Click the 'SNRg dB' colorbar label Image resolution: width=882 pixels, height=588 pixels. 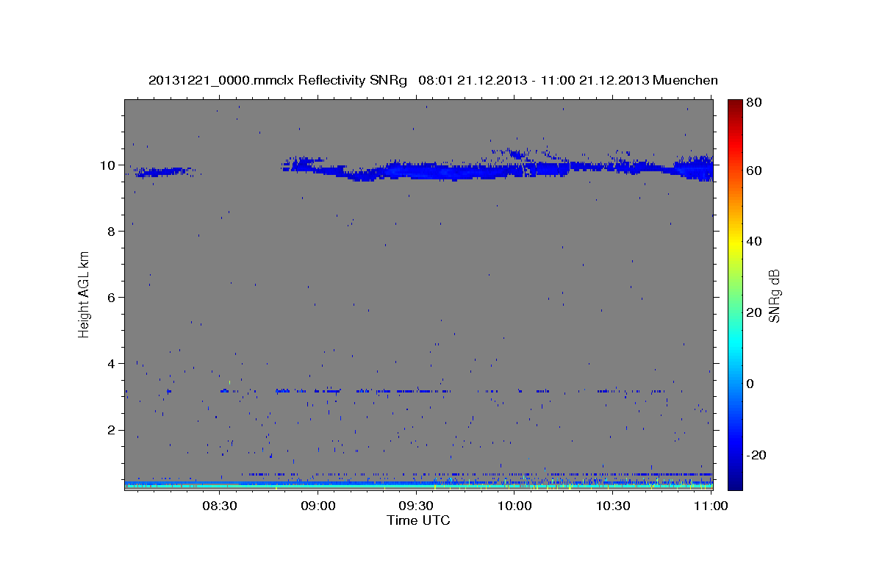click(x=773, y=295)
